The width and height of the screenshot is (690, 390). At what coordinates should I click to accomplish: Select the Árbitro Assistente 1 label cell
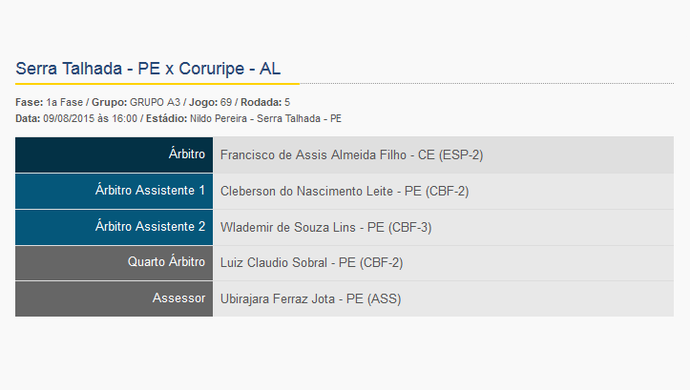(x=114, y=191)
